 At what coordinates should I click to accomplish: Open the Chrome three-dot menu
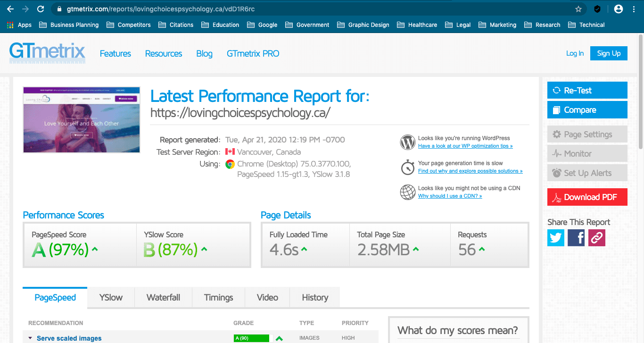(635, 9)
